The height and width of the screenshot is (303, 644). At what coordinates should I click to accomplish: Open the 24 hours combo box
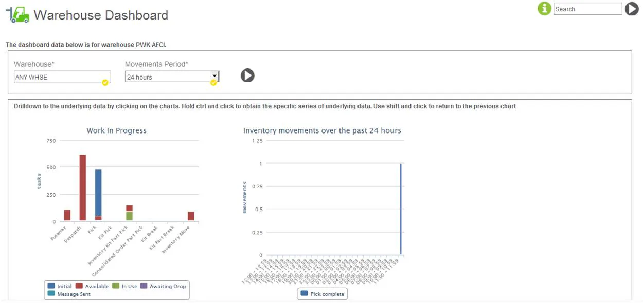point(172,77)
